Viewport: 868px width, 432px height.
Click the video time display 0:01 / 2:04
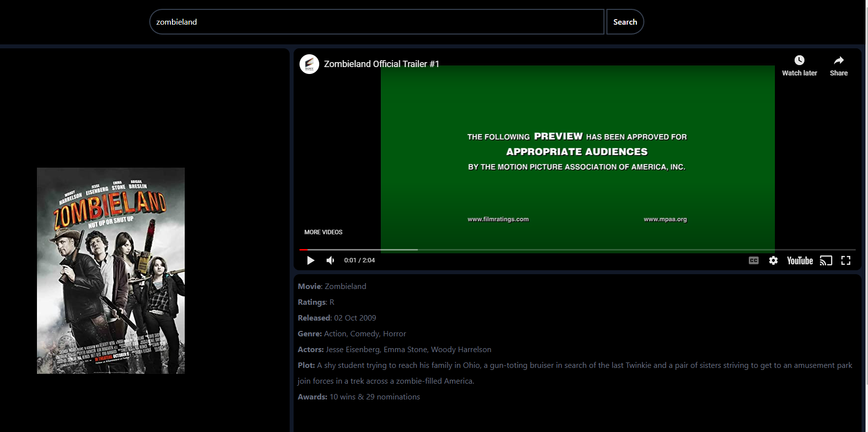(x=359, y=260)
